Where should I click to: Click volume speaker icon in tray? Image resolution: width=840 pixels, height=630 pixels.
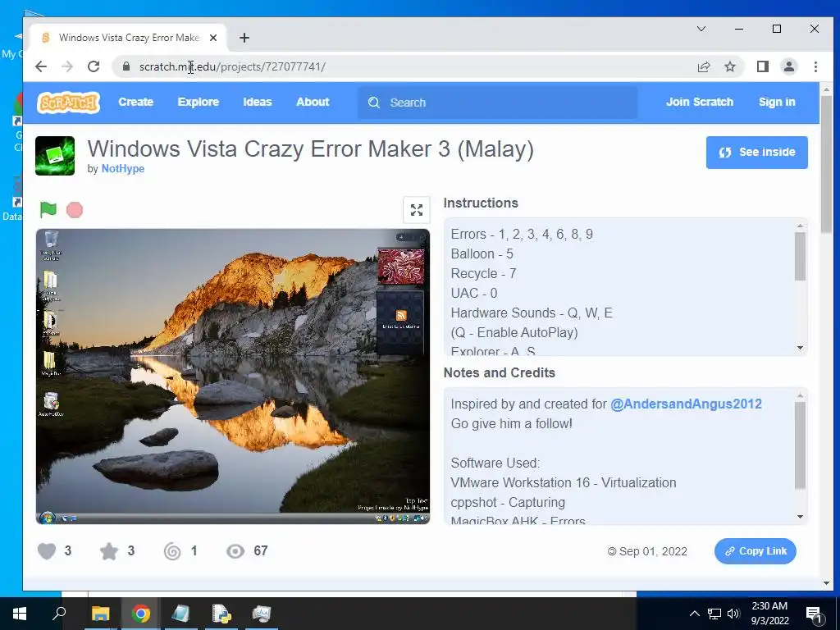(x=733, y=614)
